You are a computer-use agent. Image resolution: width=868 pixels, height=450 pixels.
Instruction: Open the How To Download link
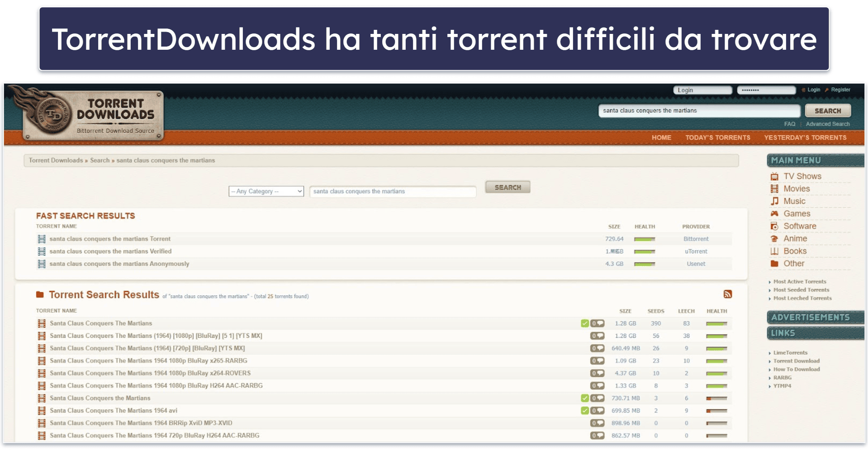pyautogui.click(x=797, y=369)
